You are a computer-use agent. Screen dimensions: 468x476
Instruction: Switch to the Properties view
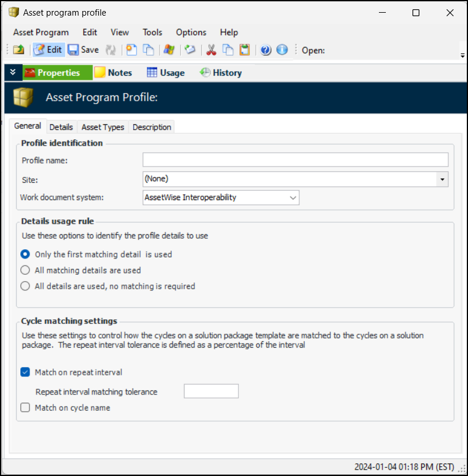[58, 72]
